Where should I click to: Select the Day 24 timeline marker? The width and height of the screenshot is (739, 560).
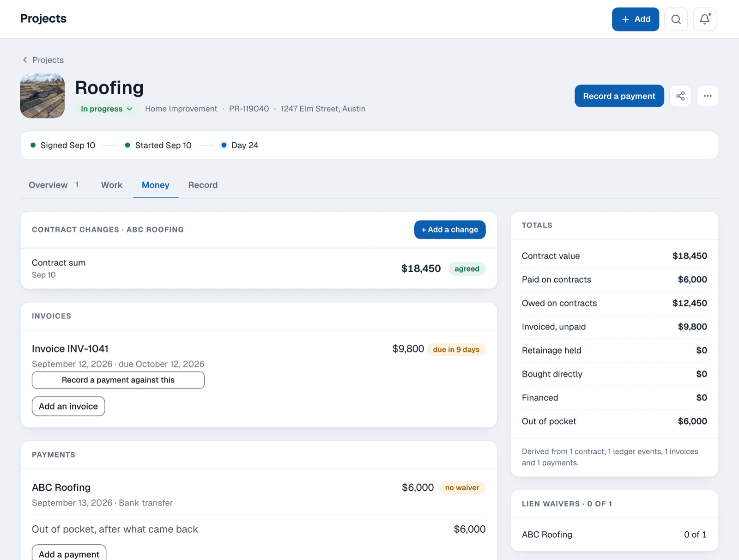239,146
